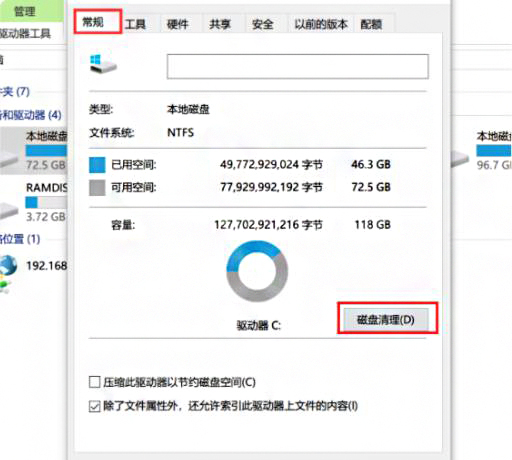
Task: Click the gray 可用空间 color swatch
Action: pos(97,188)
